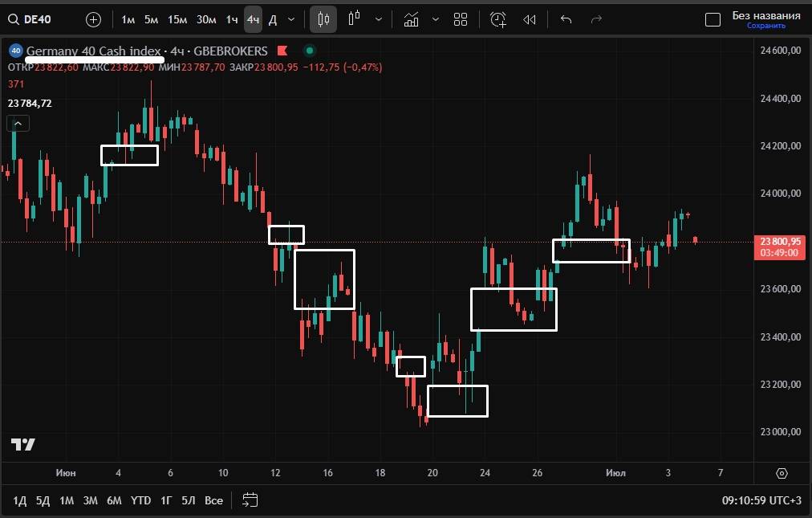The height and width of the screenshot is (518, 812).
Task: Create alert with clock plus icon
Action: point(498,20)
